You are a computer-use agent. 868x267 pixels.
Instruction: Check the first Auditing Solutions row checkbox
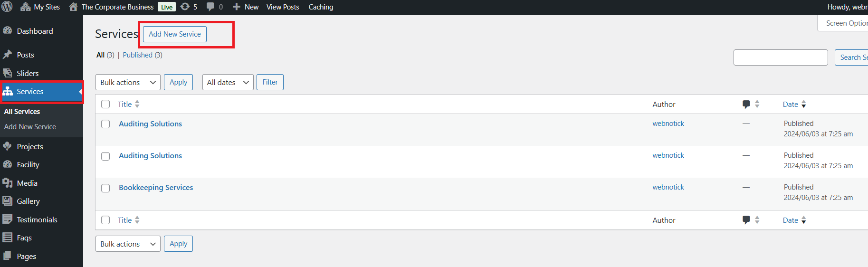coord(105,124)
